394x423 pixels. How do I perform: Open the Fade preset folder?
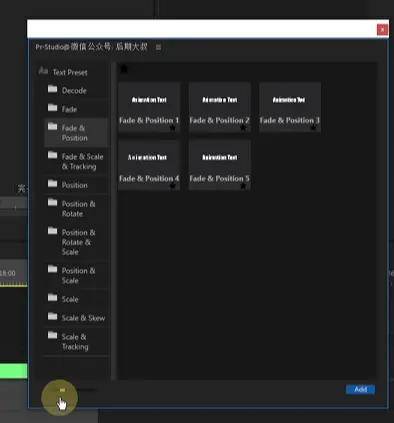coord(76,109)
